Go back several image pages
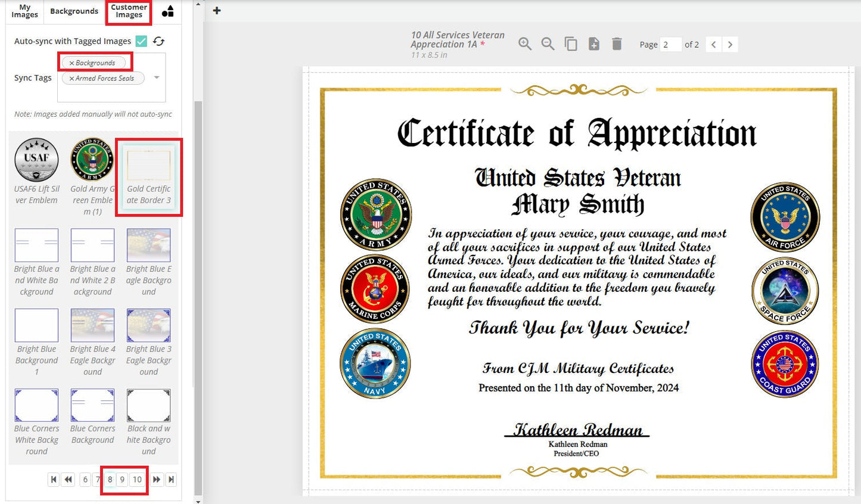 69,480
